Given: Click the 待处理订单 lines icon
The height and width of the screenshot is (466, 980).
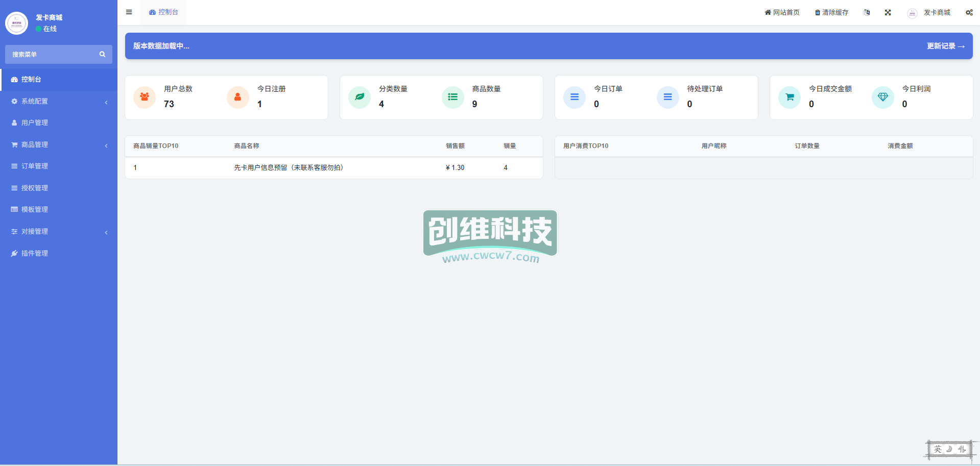Looking at the screenshot, I should (667, 97).
